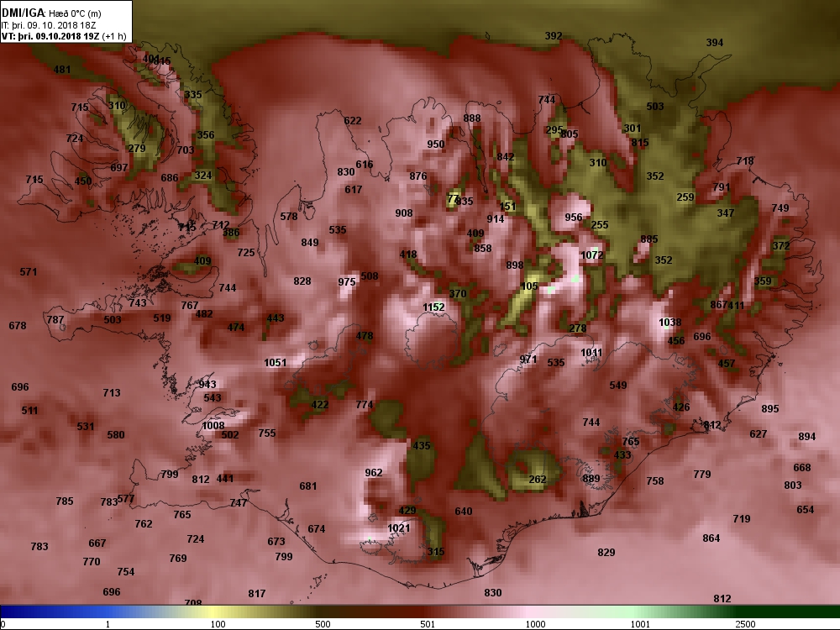Viewport: 840px width, 630px height.
Task: Click the 392 value along the north edge
Action: coord(554,36)
